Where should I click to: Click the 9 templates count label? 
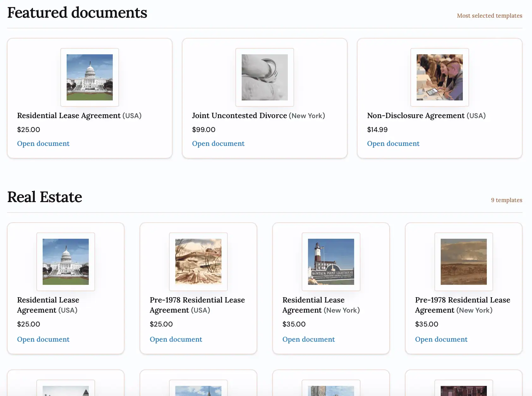point(507,200)
